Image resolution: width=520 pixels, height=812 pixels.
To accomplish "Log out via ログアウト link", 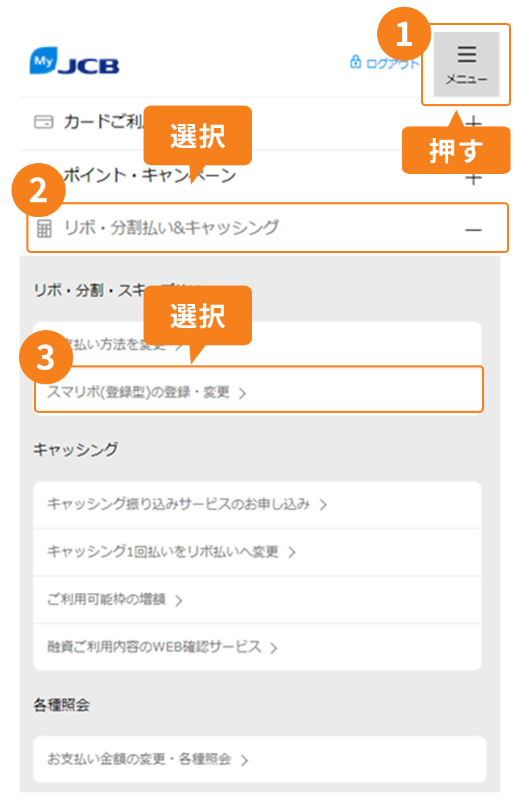I will click(385, 63).
